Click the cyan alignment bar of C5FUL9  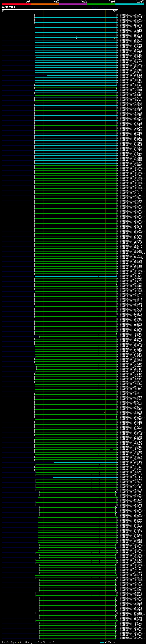click(x=85, y=477)
